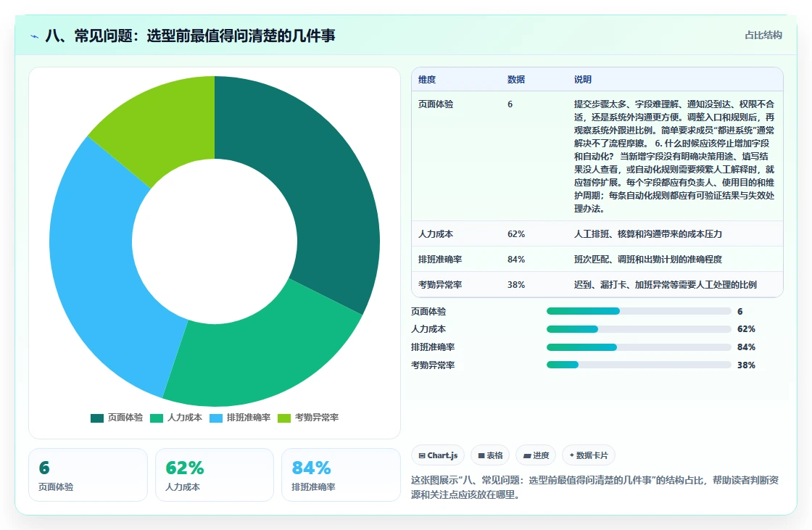
Task: Open the 排班准确率 84% stat card
Action: coord(341,475)
